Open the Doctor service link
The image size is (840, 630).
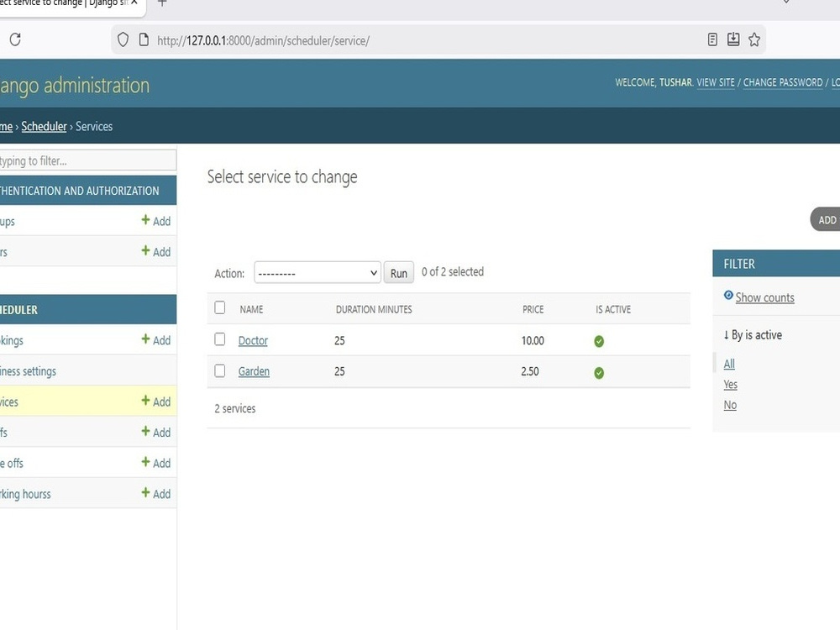(x=253, y=341)
